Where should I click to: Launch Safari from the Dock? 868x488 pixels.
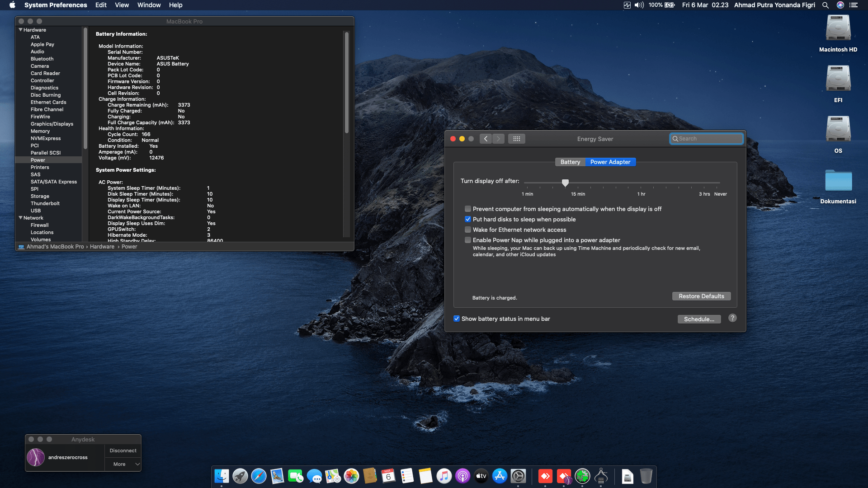[x=259, y=476]
